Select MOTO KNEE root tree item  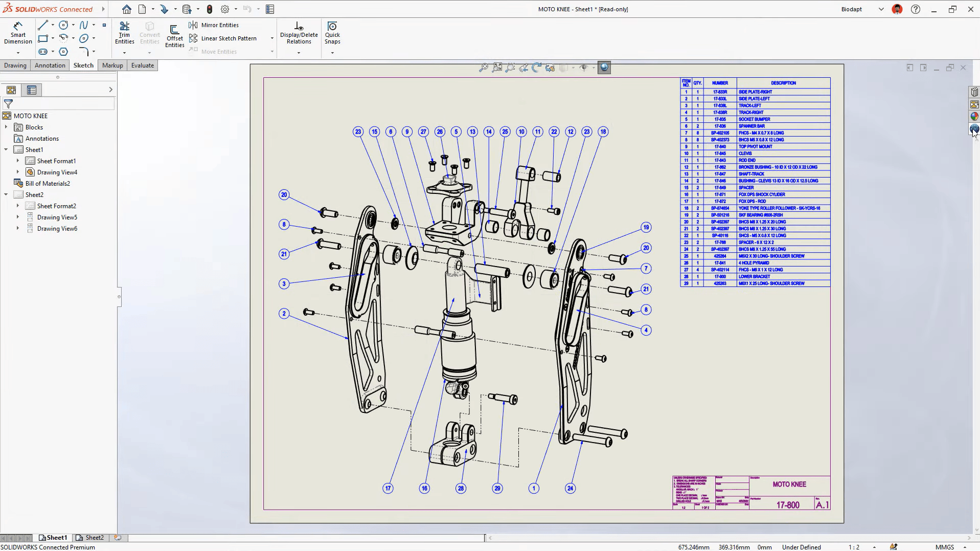click(25, 116)
